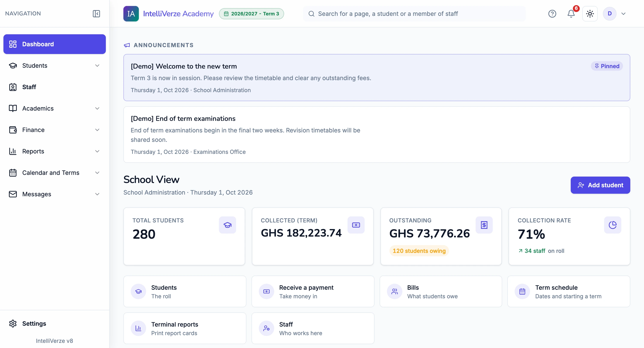The width and height of the screenshot is (644, 348).
Task: Open Dashboard in the navigation
Action: [x=54, y=44]
